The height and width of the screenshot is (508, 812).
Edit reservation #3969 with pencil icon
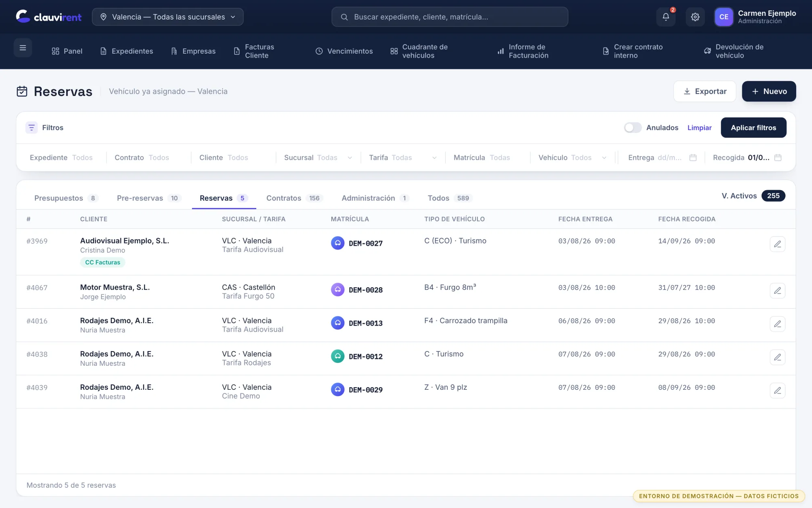[777, 244]
